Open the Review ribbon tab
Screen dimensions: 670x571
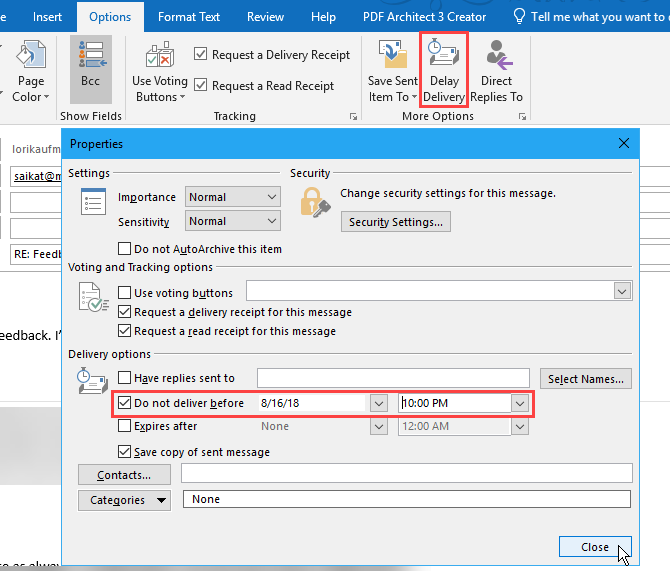coord(265,17)
